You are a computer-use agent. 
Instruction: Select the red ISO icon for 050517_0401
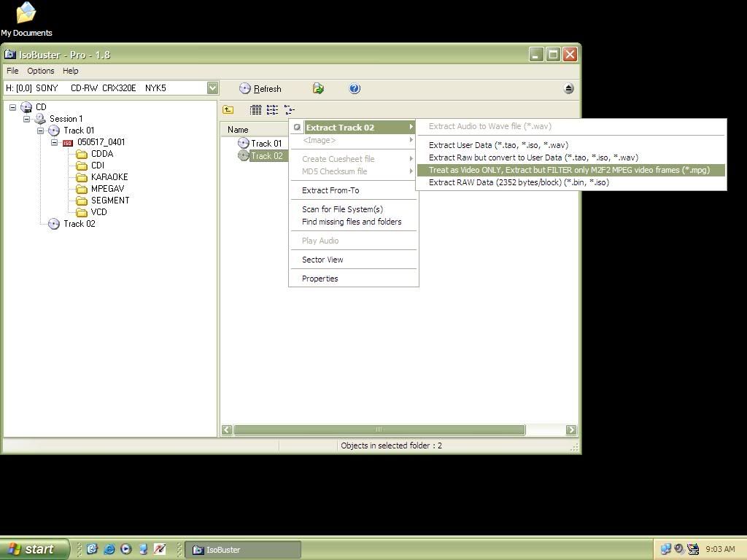(68, 142)
